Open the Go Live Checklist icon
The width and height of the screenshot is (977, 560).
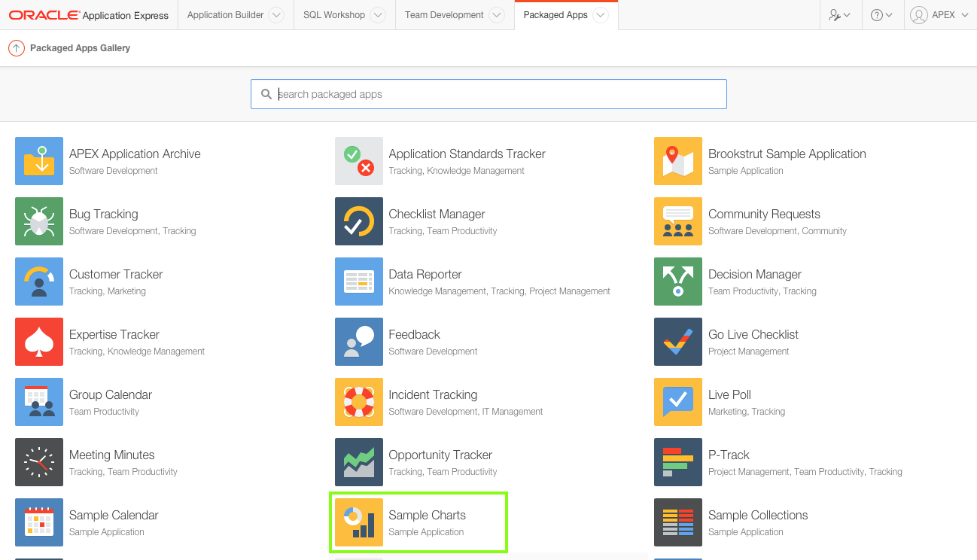tap(678, 342)
